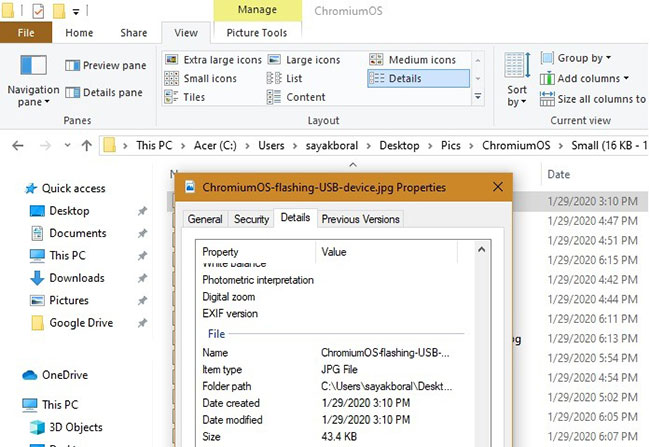Image resolution: width=650 pixels, height=447 pixels.
Task: Choose List layout
Action: pos(284,78)
